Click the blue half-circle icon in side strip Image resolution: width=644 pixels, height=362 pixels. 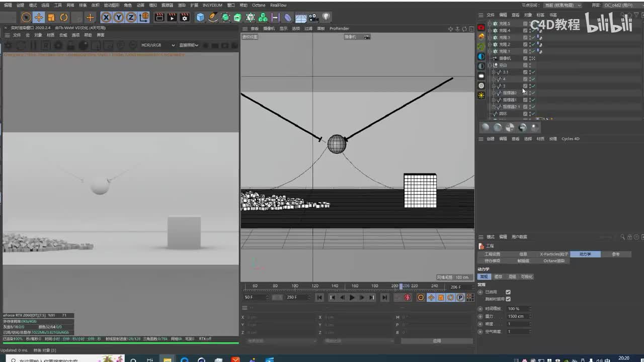click(481, 56)
